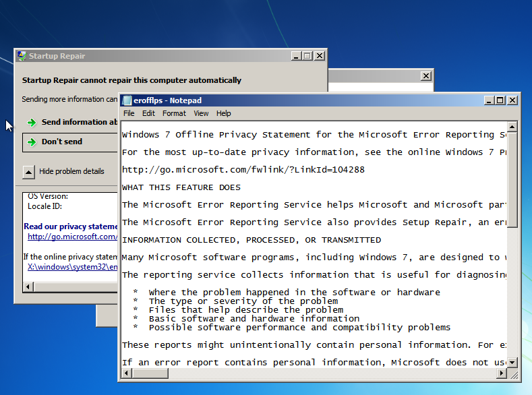The image size is (532, 395).
Task: Close the Startup Repair window
Action: [x=320, y=56]
